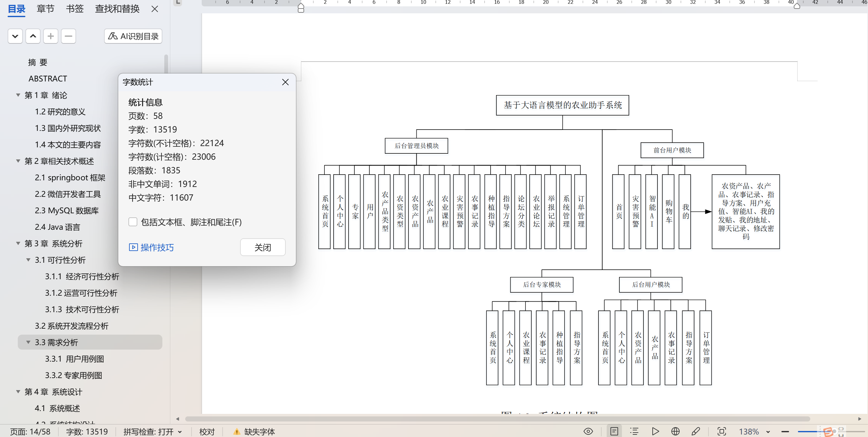
Task: Switch to outline view icon
Action: coord(634,431)
